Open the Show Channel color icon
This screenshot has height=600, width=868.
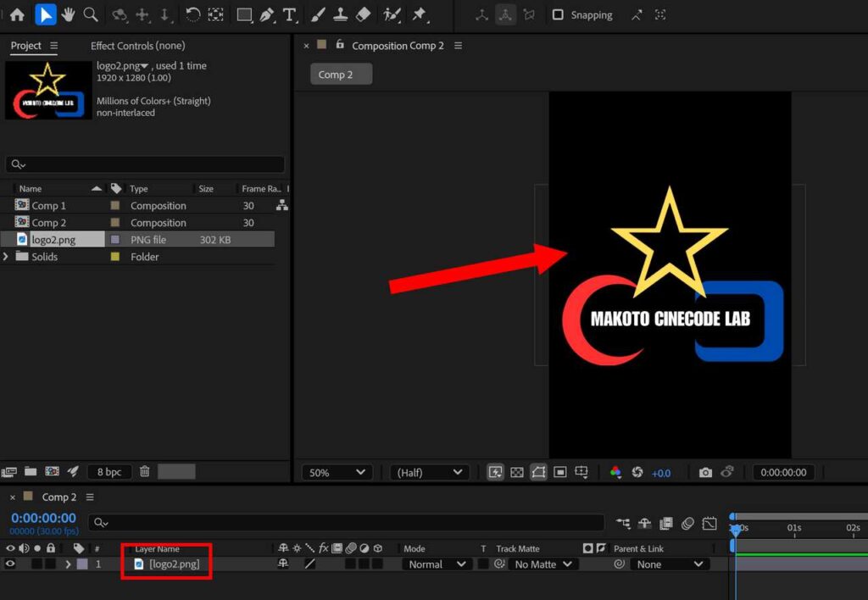click(x=615, y=472)
